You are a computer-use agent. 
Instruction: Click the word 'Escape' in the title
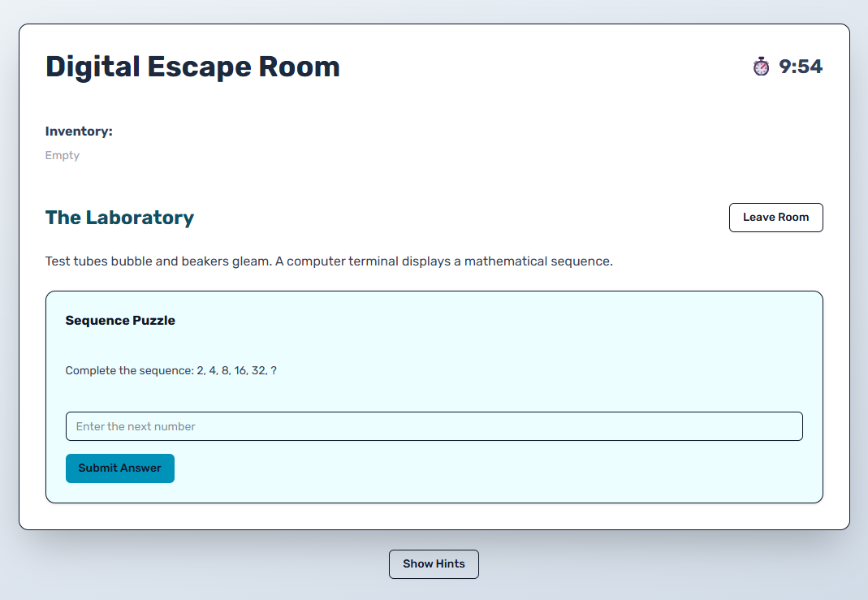(x=199, y=67)
